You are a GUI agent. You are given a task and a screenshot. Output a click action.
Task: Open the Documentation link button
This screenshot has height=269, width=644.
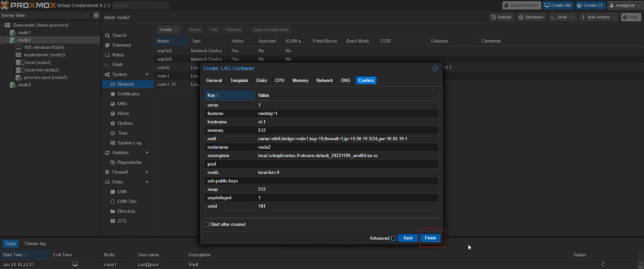click(521, 5)
